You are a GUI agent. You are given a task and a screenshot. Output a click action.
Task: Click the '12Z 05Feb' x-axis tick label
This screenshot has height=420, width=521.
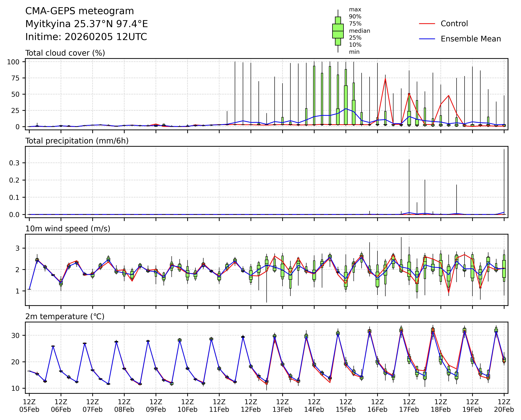tap(29, 406)
